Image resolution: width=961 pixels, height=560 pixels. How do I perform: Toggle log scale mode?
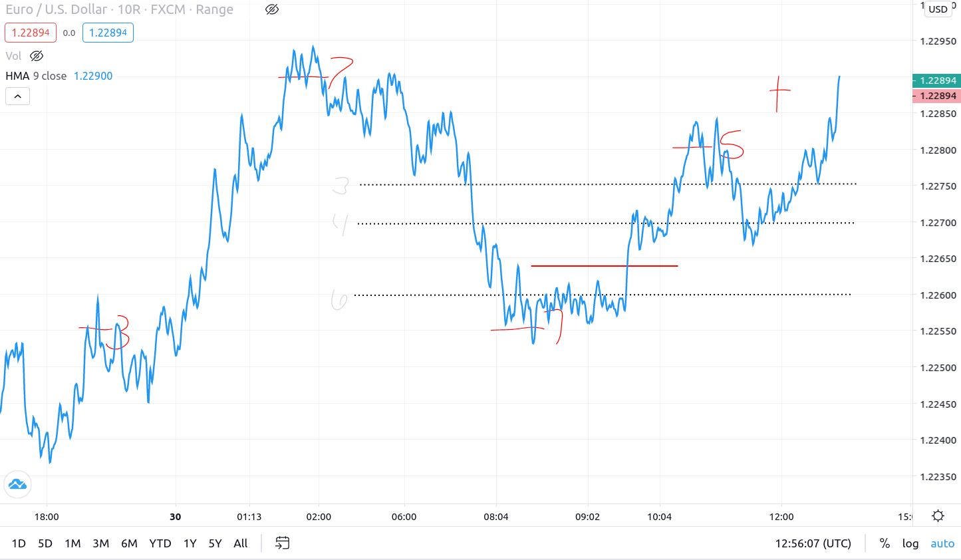(x=910, y=543)
